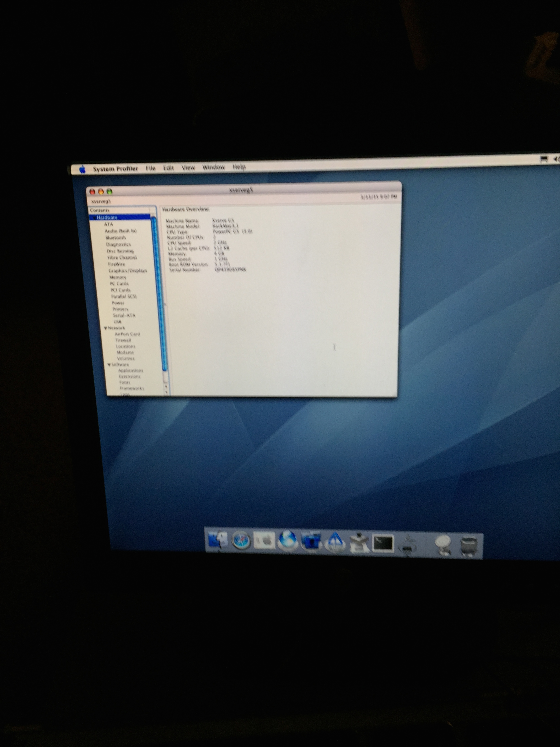Select Diagnostics in the sidebar
Viewport: 560px width, 747px height.
[x=118, y=244]
